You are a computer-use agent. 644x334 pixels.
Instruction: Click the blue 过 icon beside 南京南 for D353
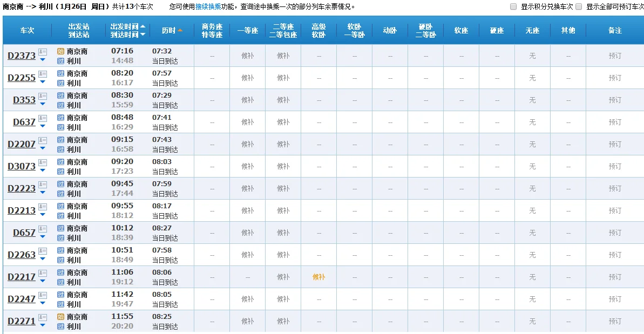click(60, 96)
